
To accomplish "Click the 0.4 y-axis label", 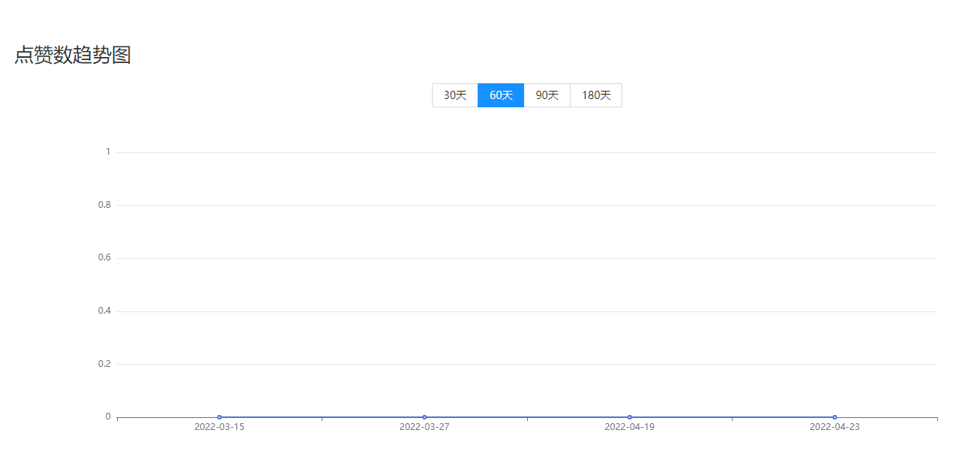I will pyautogui.click(x=104, y=311).
